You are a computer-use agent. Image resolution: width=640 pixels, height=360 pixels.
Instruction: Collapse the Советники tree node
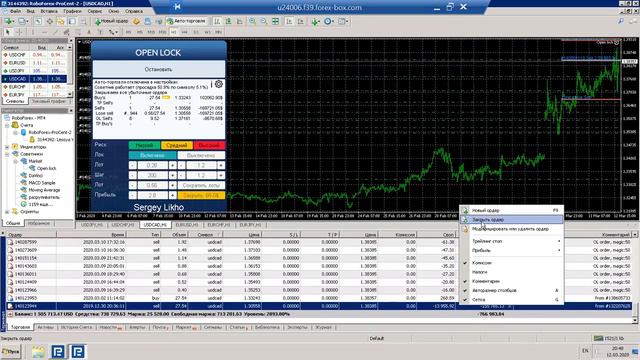click(7, 154)
